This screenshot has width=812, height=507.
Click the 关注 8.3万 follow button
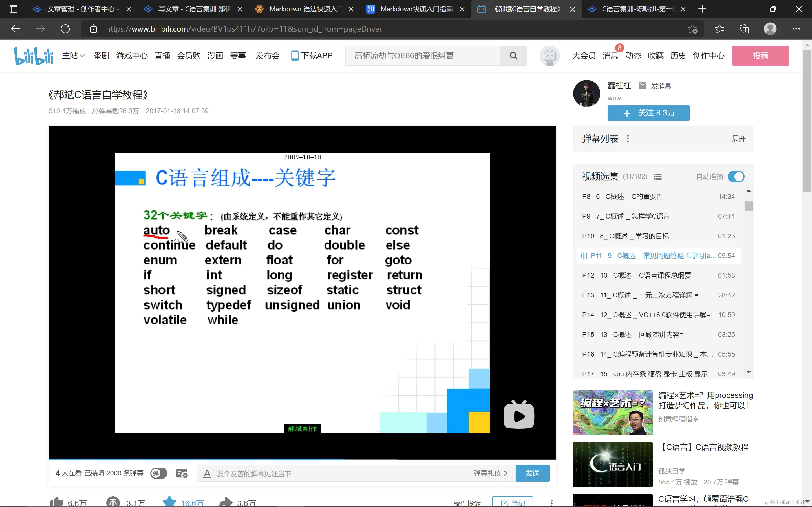tap(648, 113)
